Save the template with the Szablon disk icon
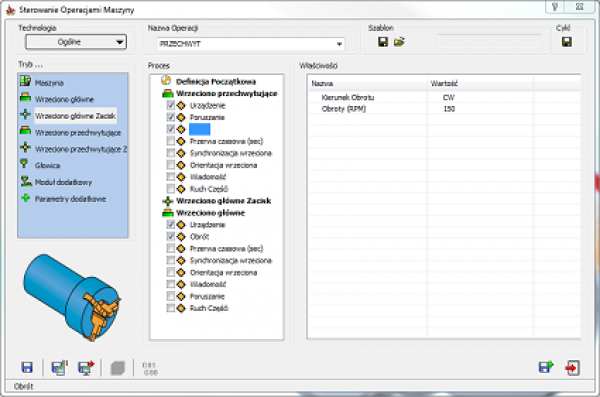 383,42
